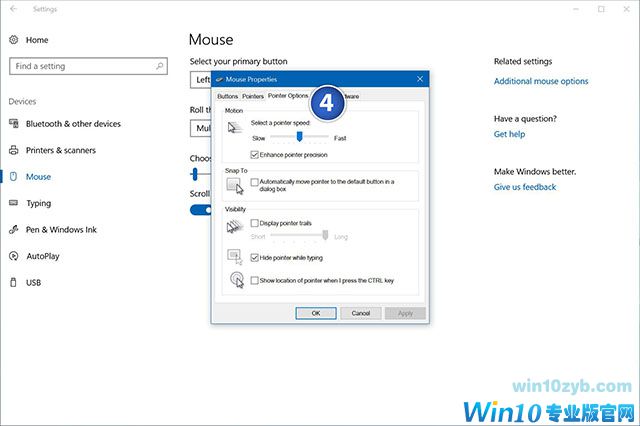
Task: Click the Find a setting search box
Action: pyautogui.click(x=88, y=66)
